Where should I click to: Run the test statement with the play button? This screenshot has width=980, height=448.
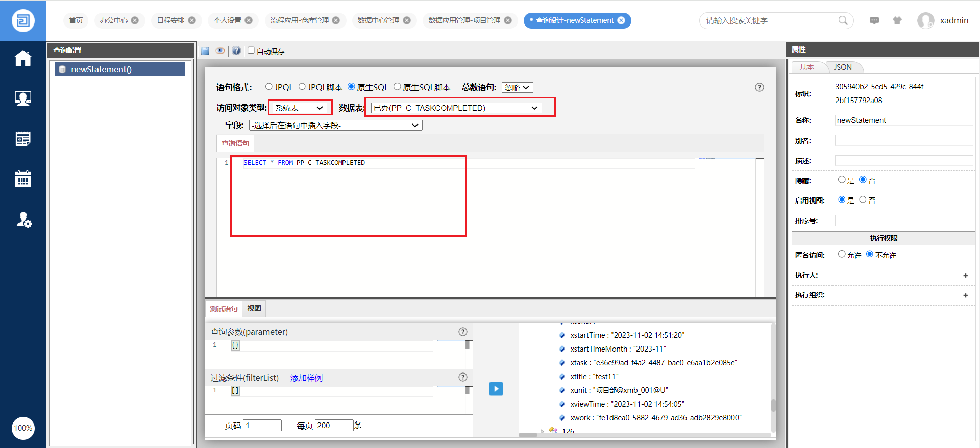pyautogui.click(x=496, y=389)
